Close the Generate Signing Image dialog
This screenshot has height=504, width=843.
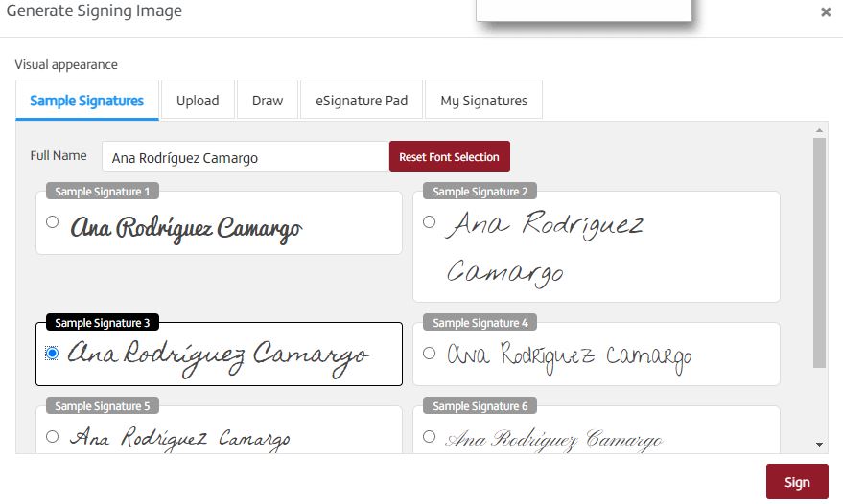point(826,12)
